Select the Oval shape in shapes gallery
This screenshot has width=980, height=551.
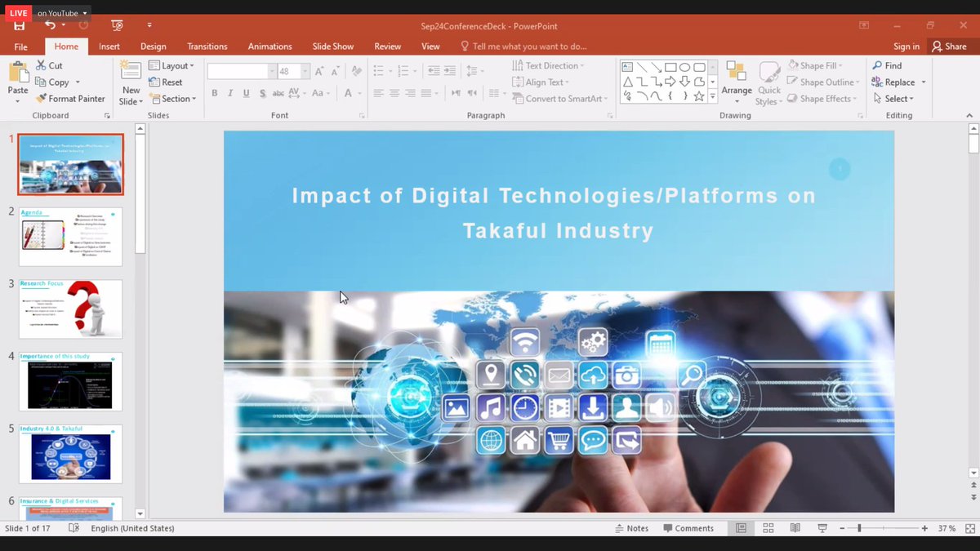click(x=684, y=67)
